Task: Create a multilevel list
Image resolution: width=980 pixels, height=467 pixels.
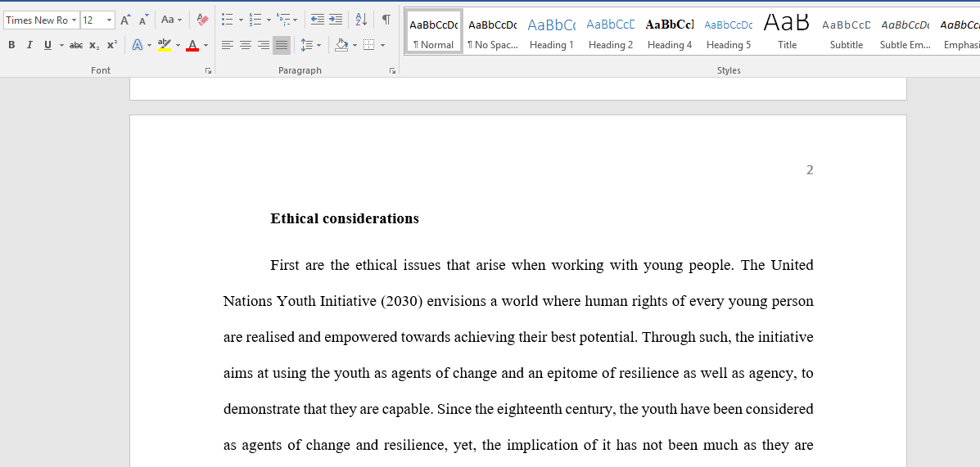Action: point(287,20)
